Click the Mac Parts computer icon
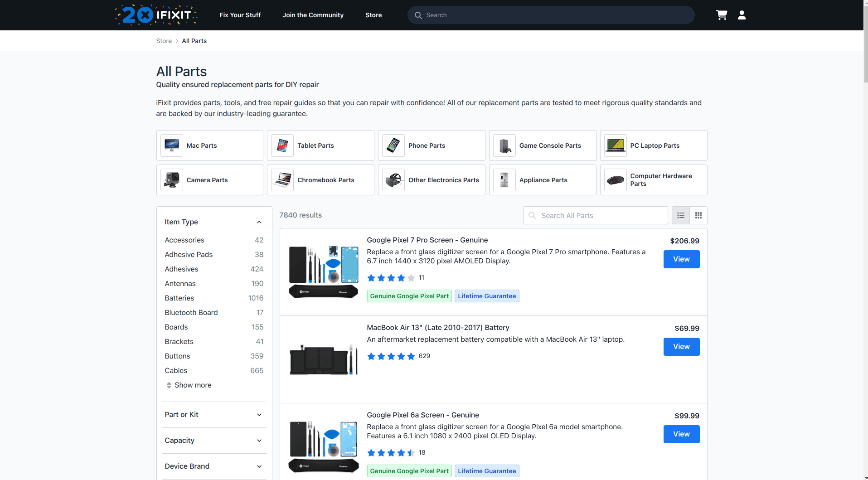 click(172, 145)
